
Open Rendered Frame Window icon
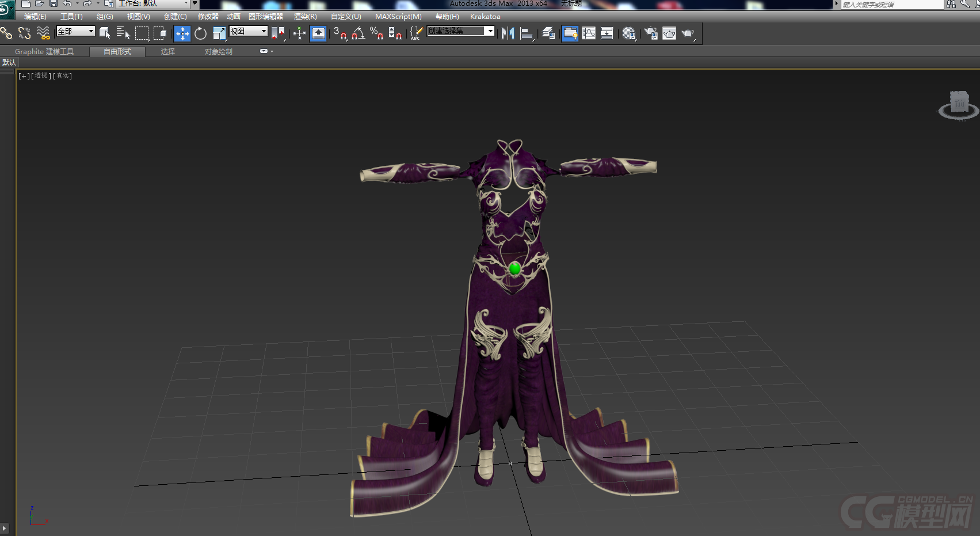(669, 33)
